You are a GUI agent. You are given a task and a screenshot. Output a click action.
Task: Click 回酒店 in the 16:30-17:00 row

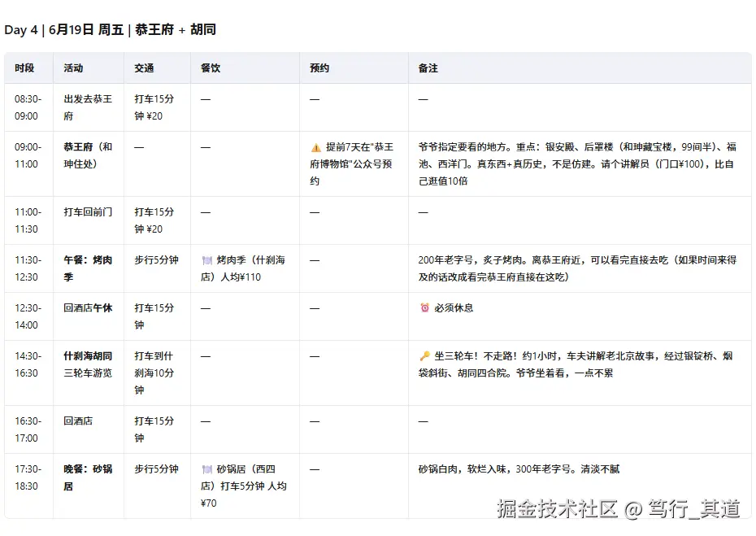[x=78, y=421]
